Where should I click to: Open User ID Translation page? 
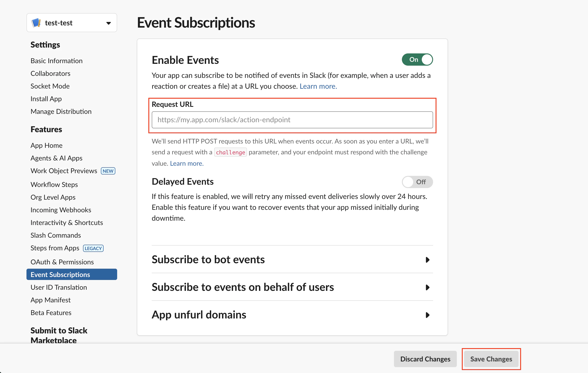click(x=59, y=287)
